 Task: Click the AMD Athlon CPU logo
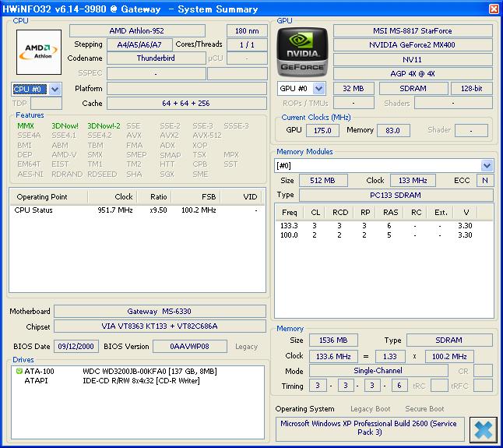click(x=39, y=52)
